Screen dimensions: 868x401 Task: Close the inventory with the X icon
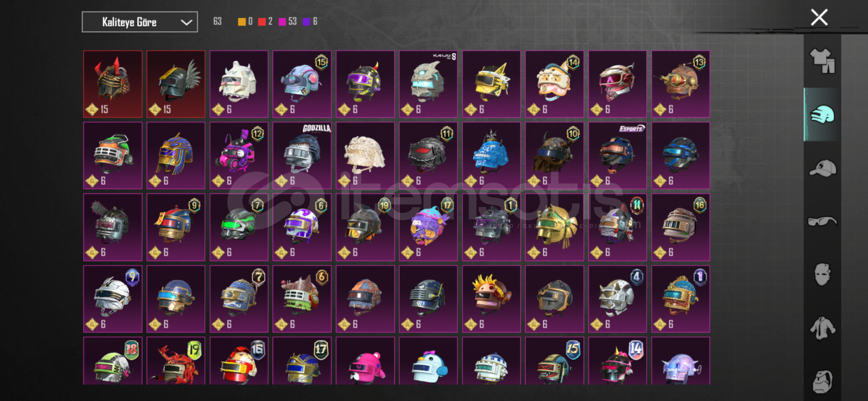819,17
